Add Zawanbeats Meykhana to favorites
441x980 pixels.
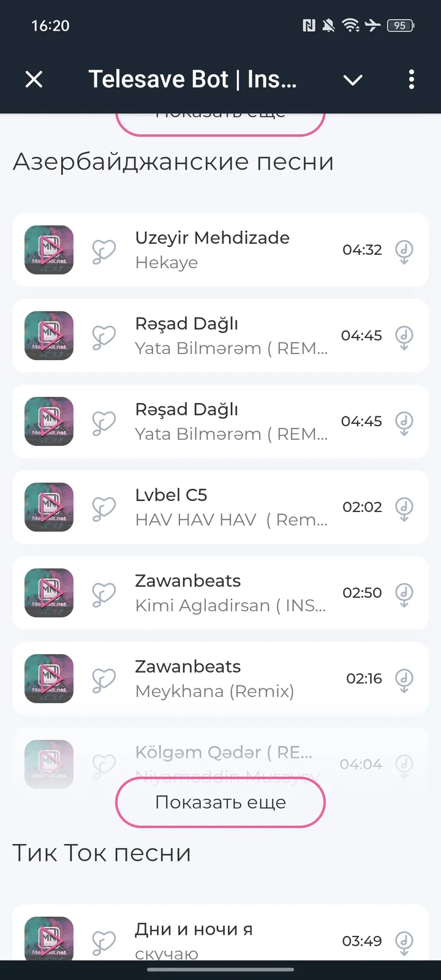[104, 679]
